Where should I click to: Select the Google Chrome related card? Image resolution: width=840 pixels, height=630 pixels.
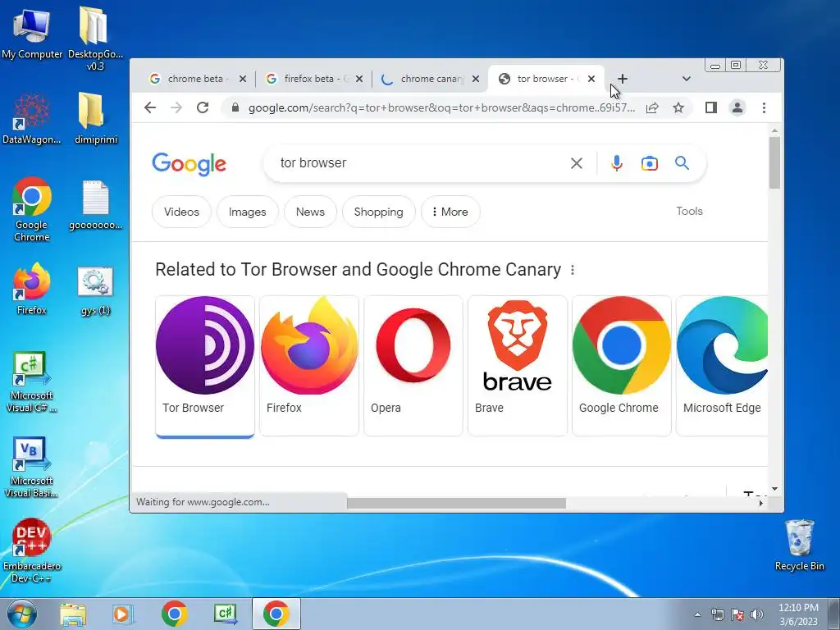tap(622, 366)
